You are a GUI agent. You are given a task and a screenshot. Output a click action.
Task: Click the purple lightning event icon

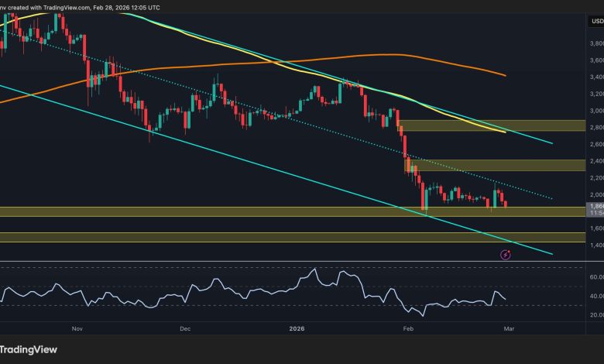[505, 254]
